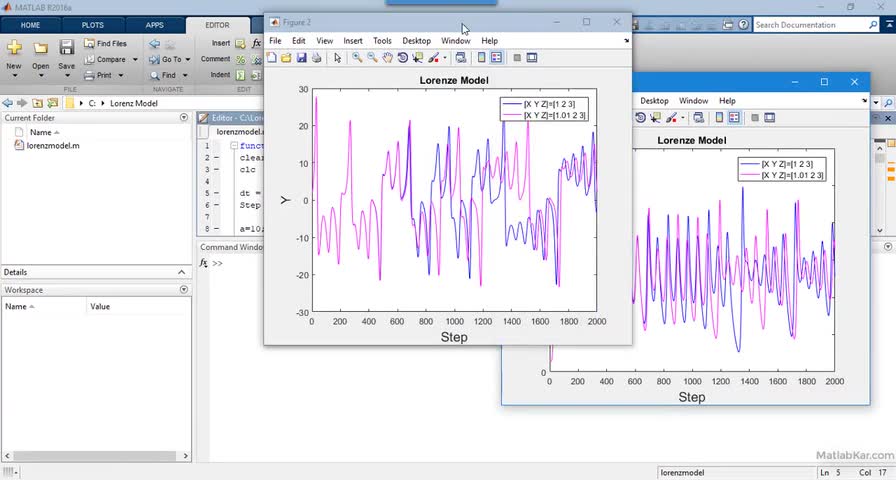Click the Open File icon in the Figure 2 toolbar
Viewport: 896px width, 480px height.
(286, 58)
